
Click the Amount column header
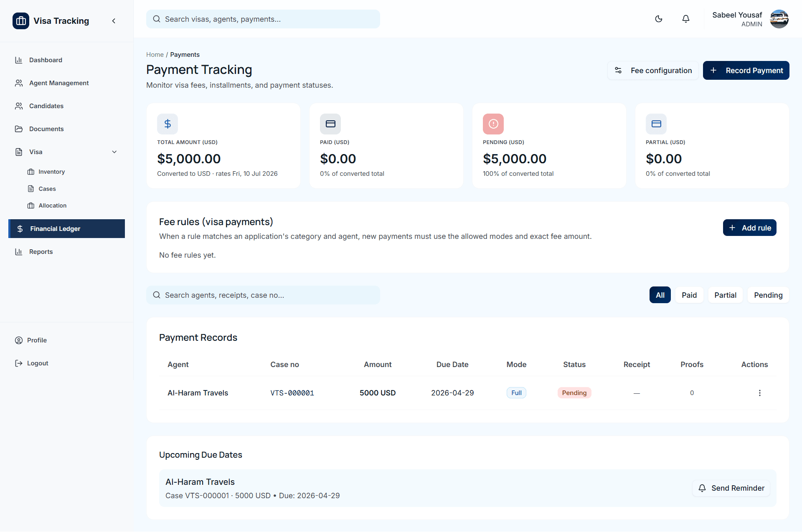tap(378, 365)
